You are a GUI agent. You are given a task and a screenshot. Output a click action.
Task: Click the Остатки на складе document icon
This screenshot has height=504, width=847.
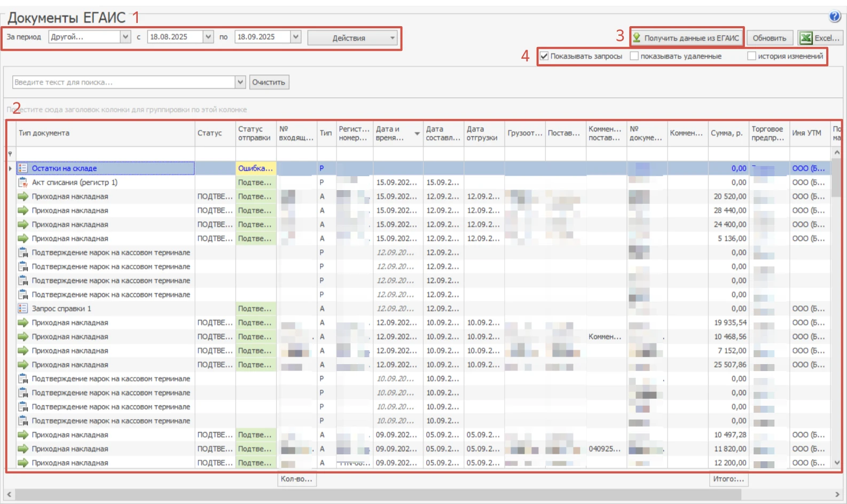coord(22,168)
